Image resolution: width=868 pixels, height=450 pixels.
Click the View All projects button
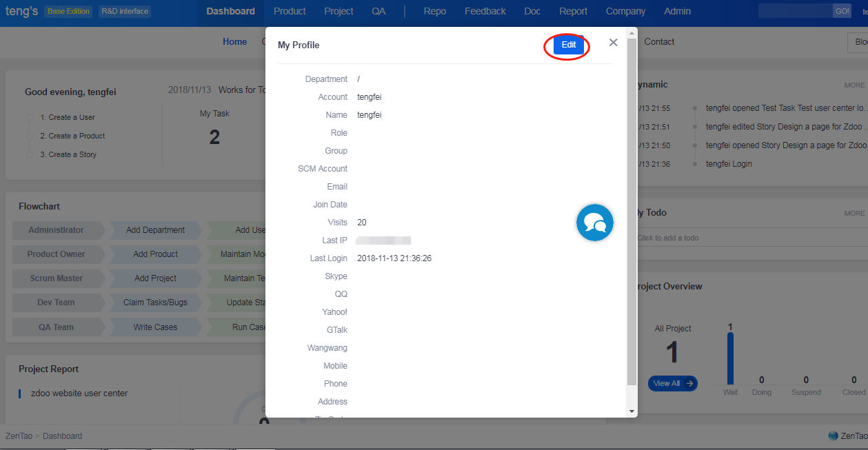pos(672,383)
